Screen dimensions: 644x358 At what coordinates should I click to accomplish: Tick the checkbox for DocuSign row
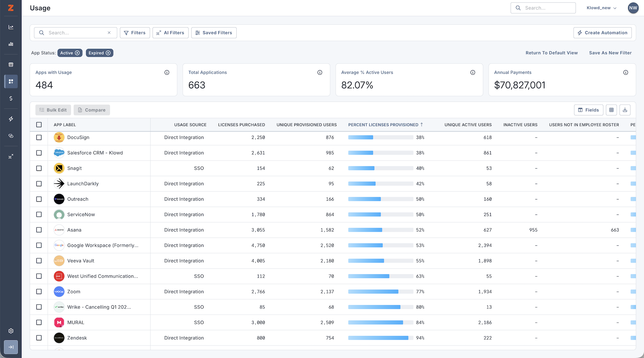pos(39,137)
